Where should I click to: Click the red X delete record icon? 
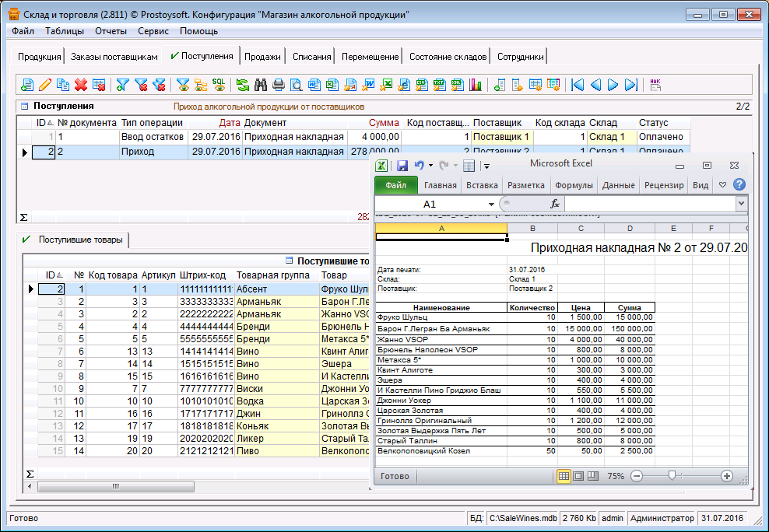[81, 85]
